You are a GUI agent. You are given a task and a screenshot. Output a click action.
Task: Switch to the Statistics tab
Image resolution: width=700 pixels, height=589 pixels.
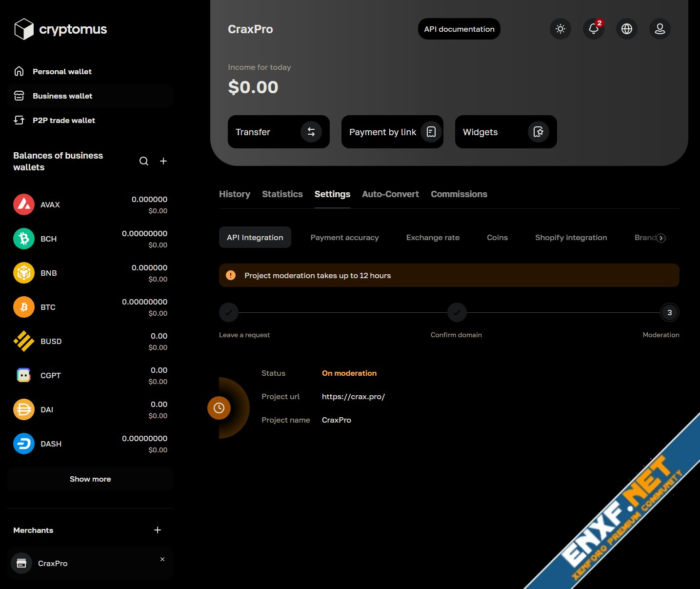tap(282, 194)
